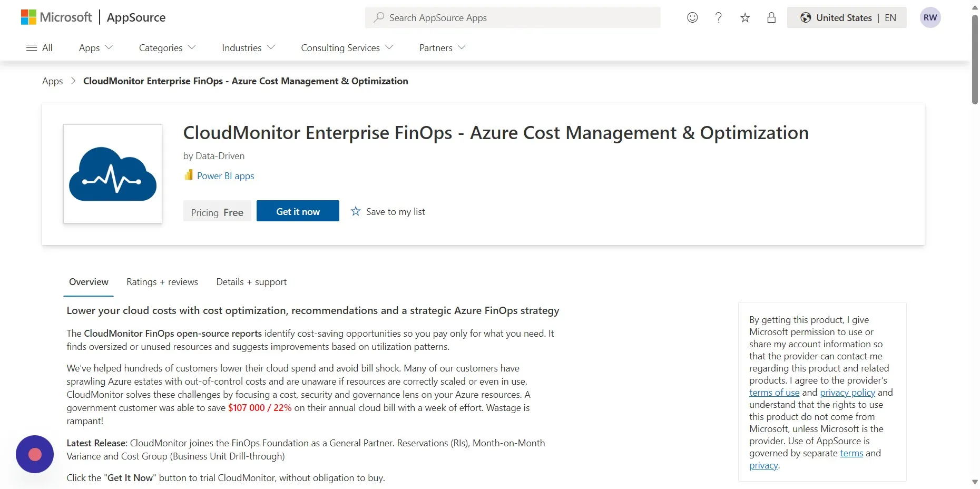Click the Get it now button
This screenshot has width=980, height=489.
298,211
